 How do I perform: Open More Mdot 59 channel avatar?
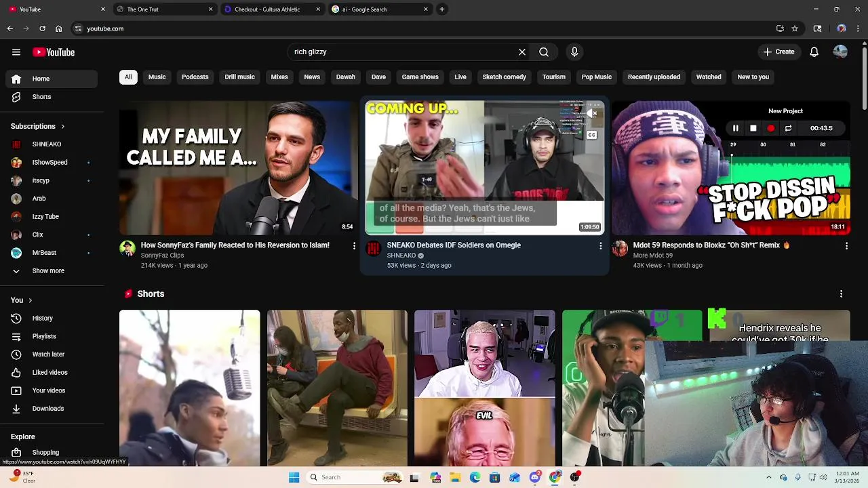click(620, 249)
